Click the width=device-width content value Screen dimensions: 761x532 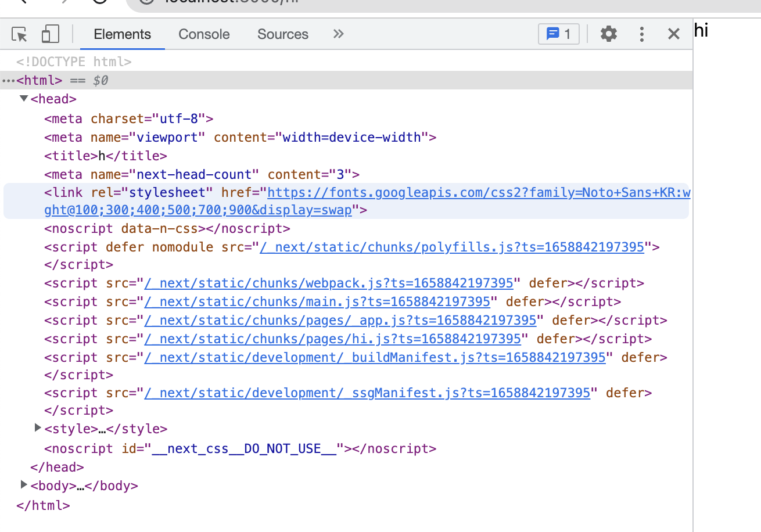pos(352,137)
